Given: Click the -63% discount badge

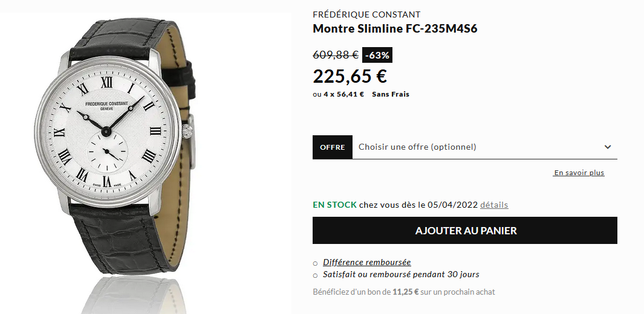Looking at the screenshot, I should click(x=377, y=55).
